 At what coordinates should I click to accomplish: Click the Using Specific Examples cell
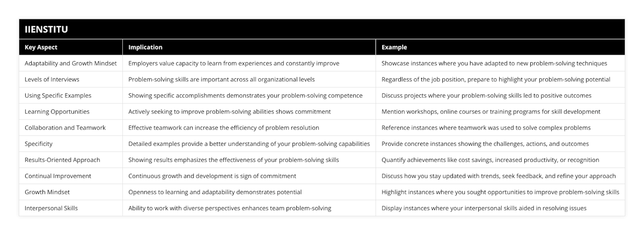pos(58,96)
